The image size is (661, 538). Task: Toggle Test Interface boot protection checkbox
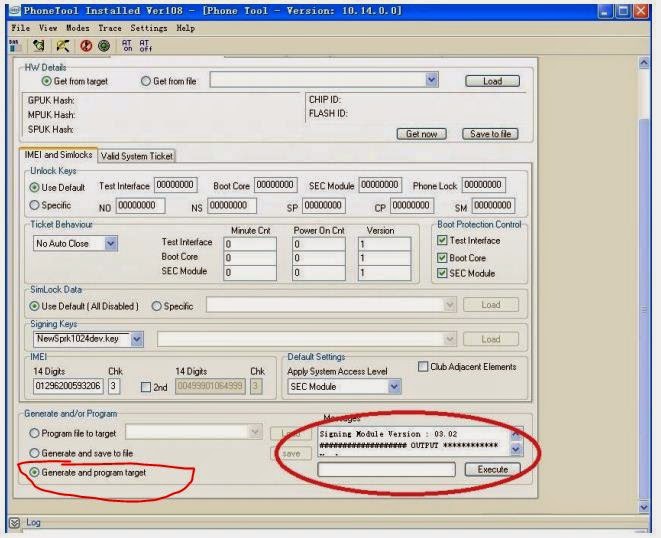click(x=442, y=240)
